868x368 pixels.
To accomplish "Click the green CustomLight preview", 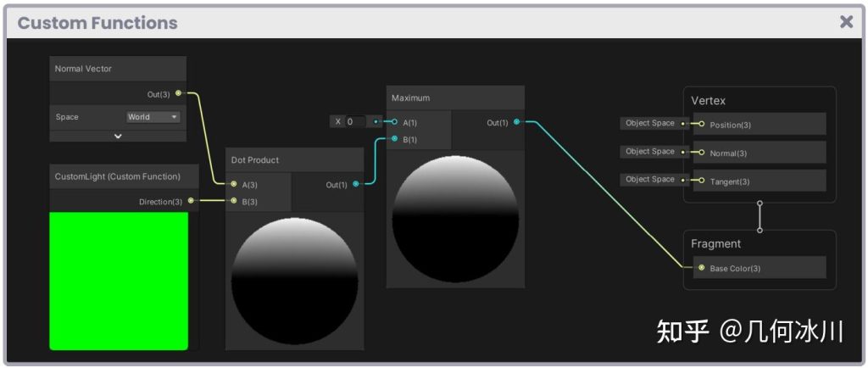I will click(x=119, y=281).
